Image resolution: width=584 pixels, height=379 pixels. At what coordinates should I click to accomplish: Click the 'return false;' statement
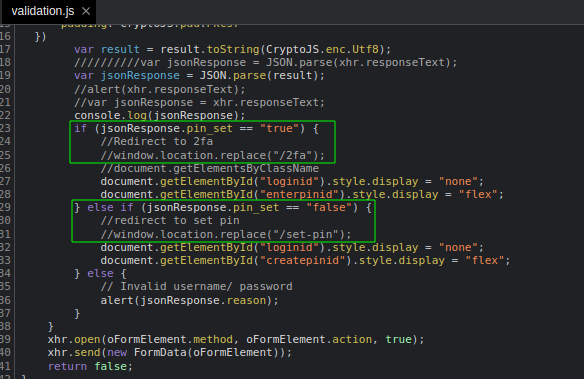point(90,366)
